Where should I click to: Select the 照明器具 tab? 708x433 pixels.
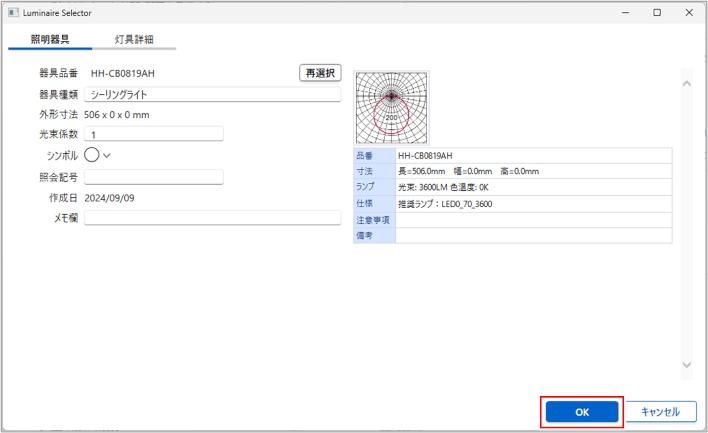[50, 39]
